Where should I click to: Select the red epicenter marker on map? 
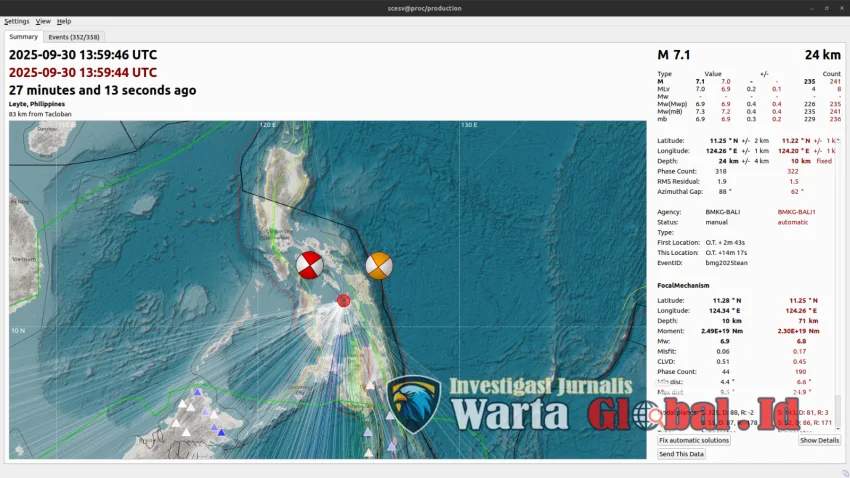(344, 300)
